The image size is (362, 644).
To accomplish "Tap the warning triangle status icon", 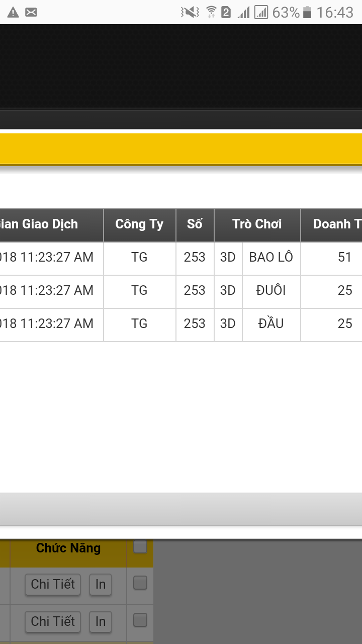I will pos(13,12).
